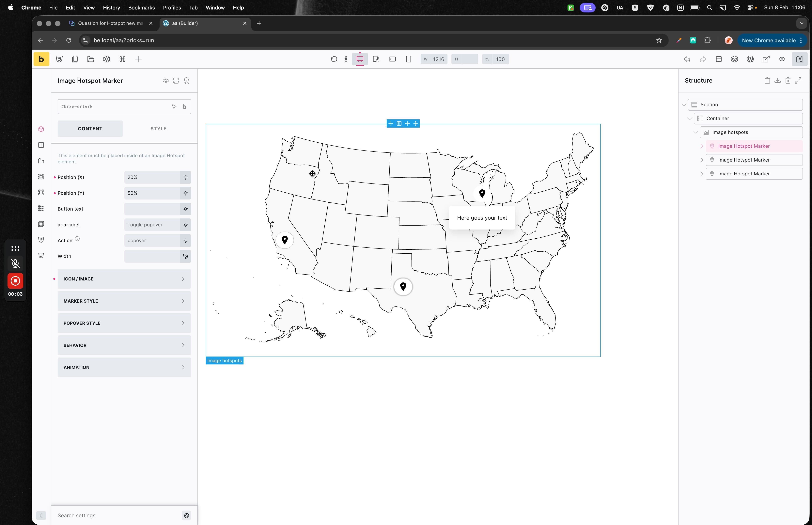Toggle the preview eye icon in top toolbar

(x=782, y=59)
